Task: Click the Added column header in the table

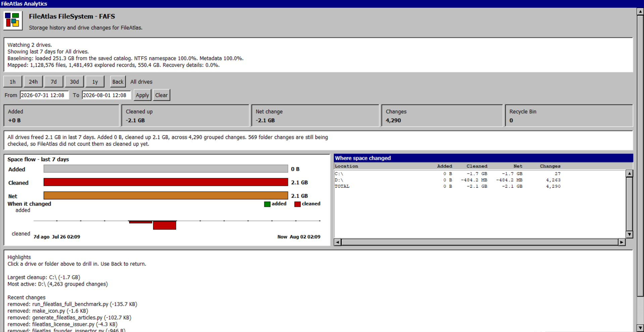Action: point(444,166)
